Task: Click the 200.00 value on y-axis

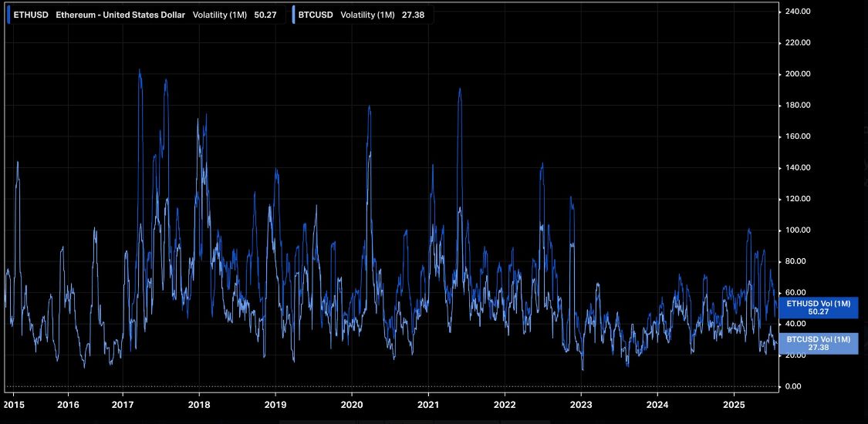Action: [798, 74]
